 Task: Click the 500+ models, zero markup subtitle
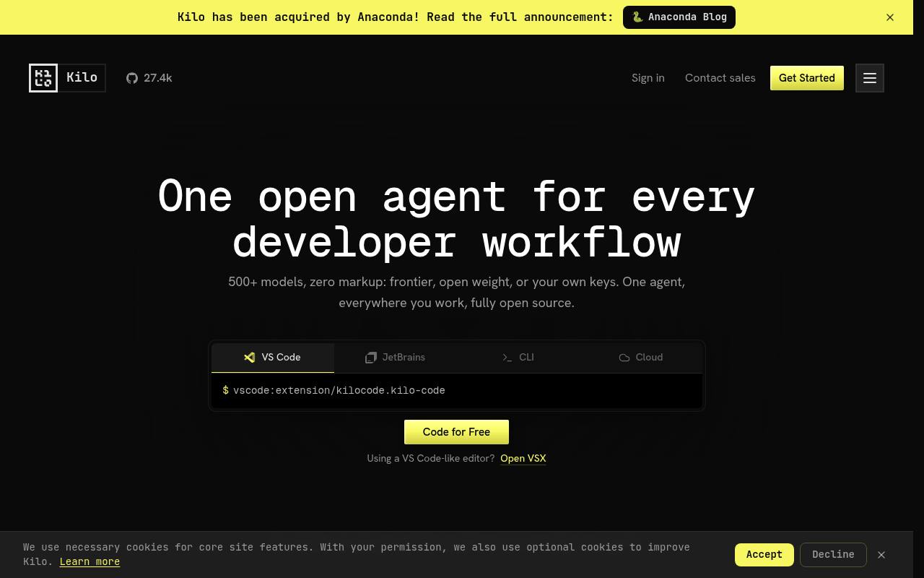click(456, 292)
